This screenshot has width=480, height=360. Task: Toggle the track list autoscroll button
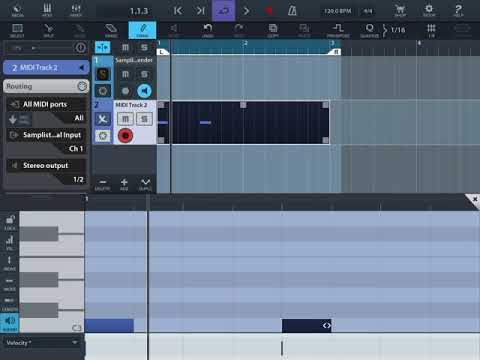(103, 48)
